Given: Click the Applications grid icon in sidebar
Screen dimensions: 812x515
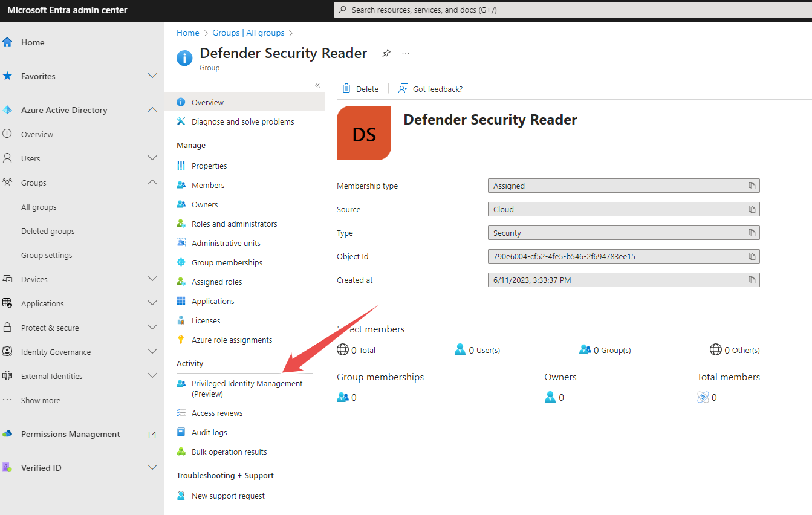Looking at the screenshot, I should tap(7, 303).
